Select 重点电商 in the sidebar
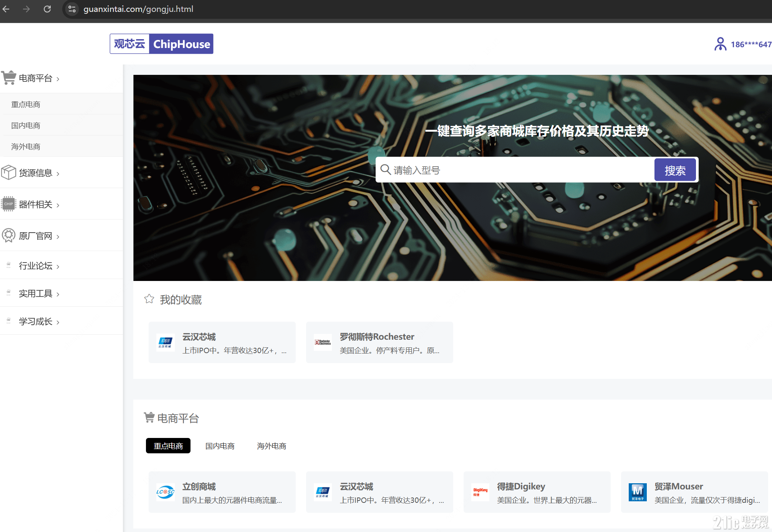 [x=26, y=104]
